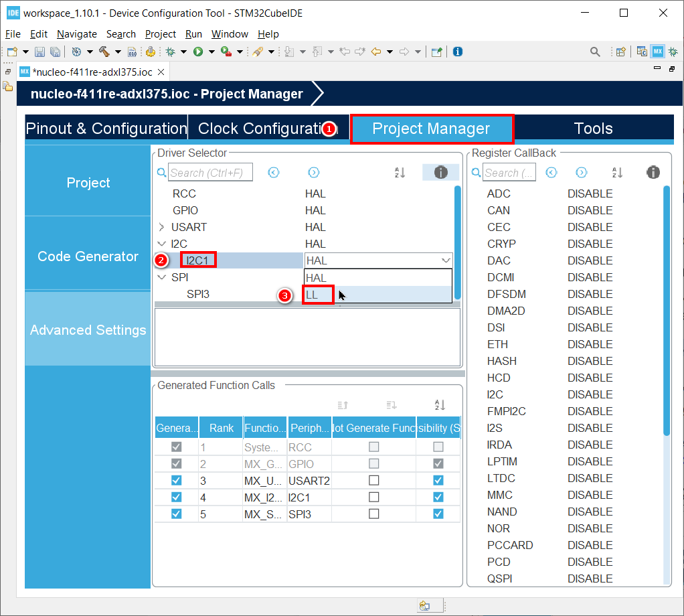
Task: Check Do Not Generate Function Call for USART2
Action: (374, 480)
